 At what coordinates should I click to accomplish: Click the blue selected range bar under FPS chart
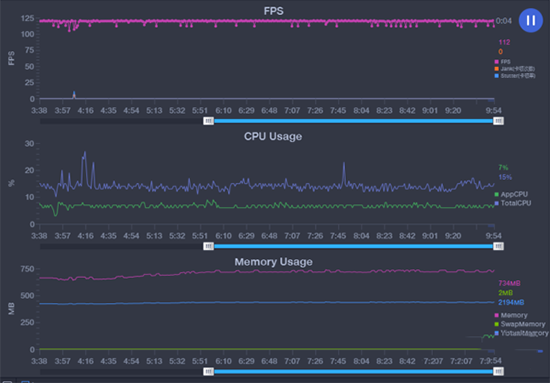(x=353, y=121)
